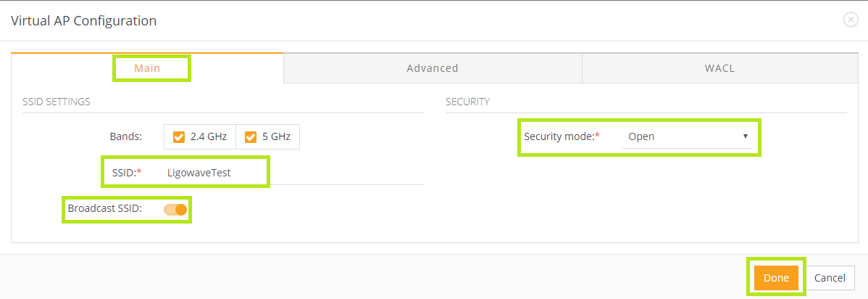Uncheck the 2.4 GHz band checkbox

coord(179,136)
